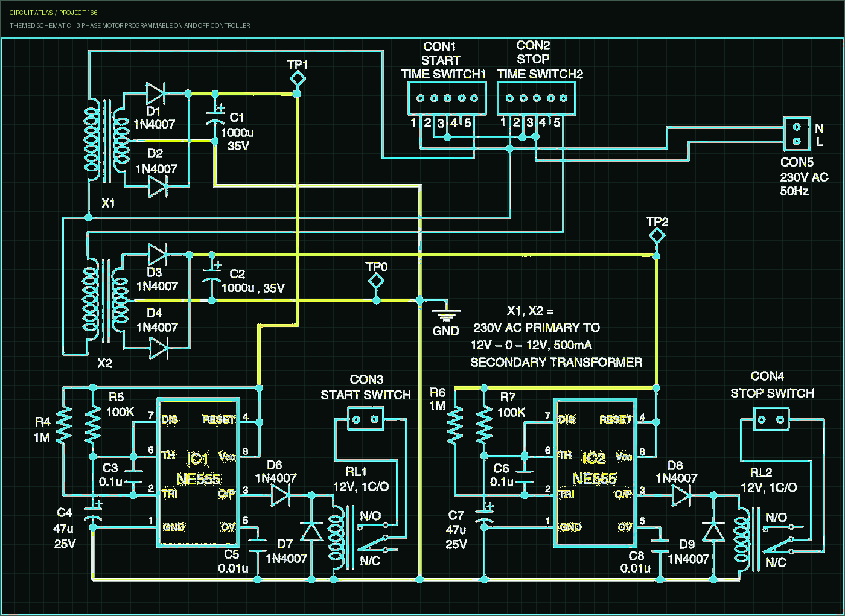Select the IC1 NE555 chip body

(199, 473)
